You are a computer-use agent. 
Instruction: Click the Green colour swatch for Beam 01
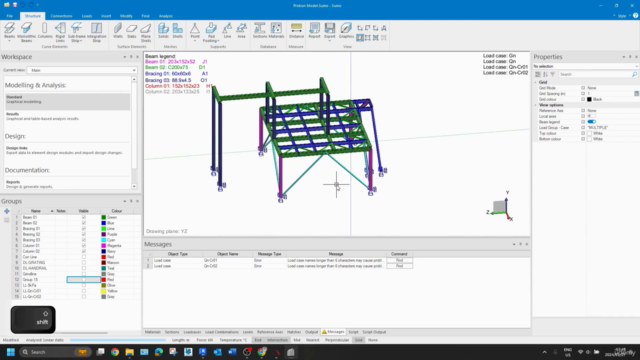104,218
